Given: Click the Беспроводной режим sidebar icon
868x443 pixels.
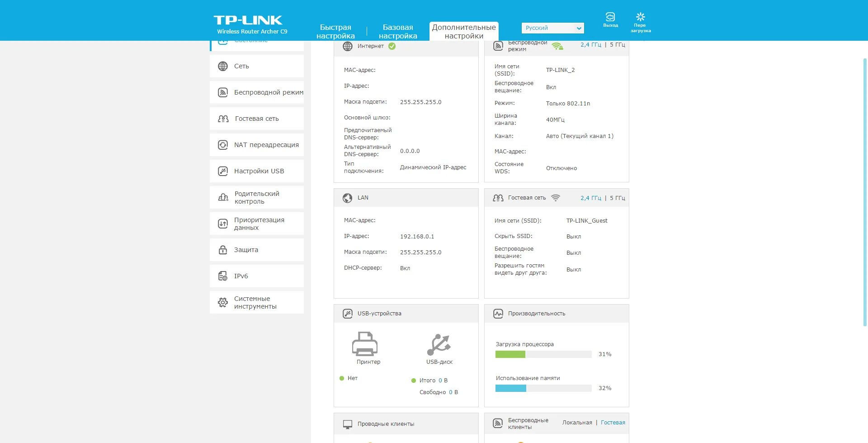Looking at the screenshot, I should tap(223, 92).
